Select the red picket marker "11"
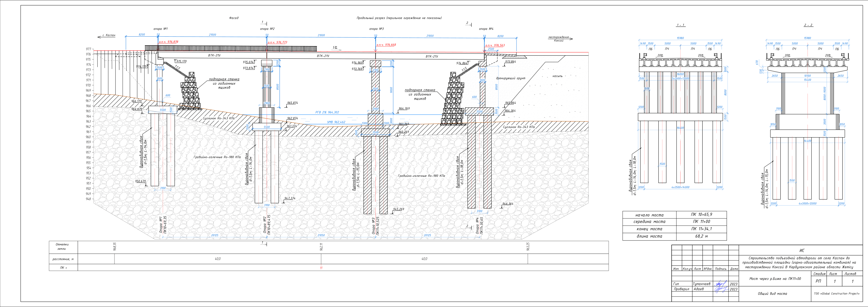Viewport: 868px width, 307px height. tap(321, 268)
